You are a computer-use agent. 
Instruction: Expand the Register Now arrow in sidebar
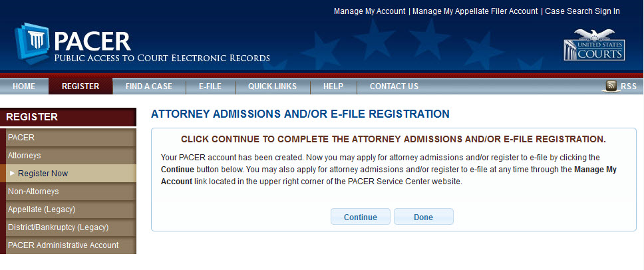coord(12,174)
